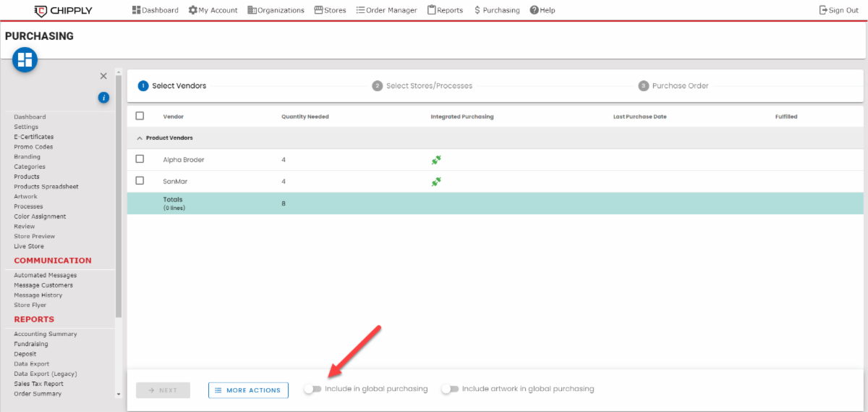868x412 pixels.
Task: Open Organizations in the top navigation
Action: pos(276,10)
